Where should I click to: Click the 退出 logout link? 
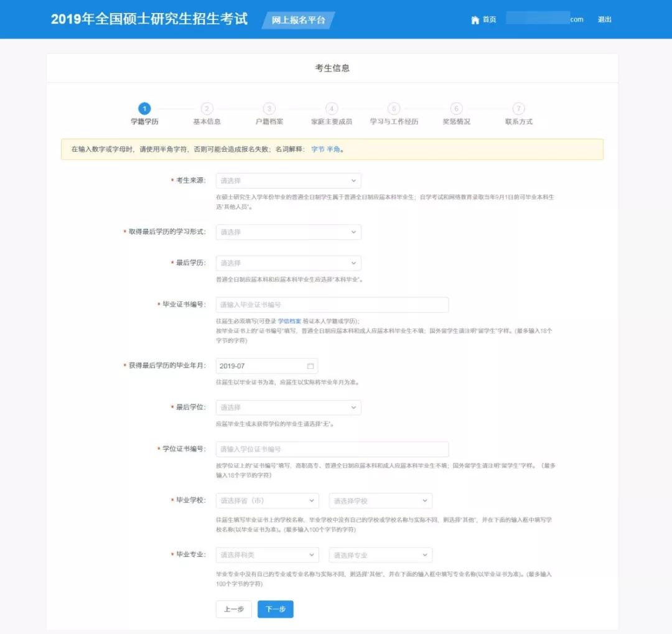click(604, 20)
